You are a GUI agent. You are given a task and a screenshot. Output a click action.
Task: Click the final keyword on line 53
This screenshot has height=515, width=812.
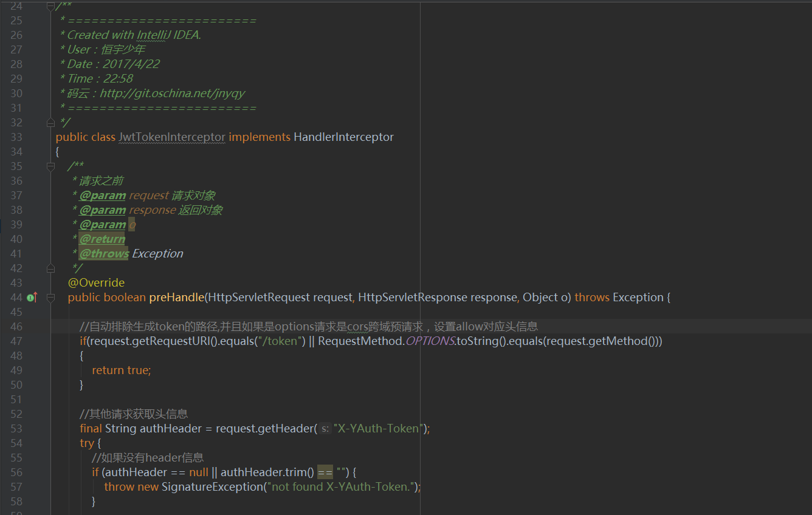coord(91,429)
